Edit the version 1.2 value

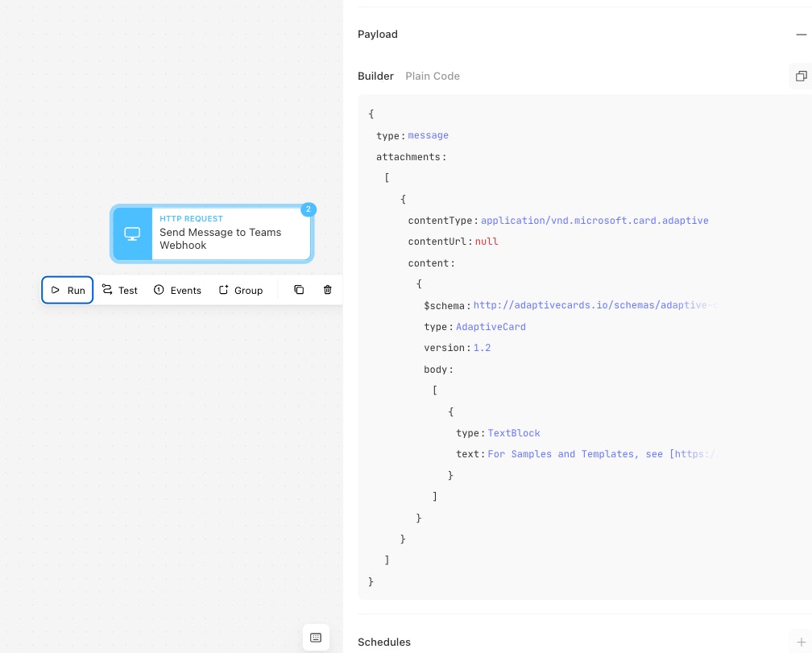coord(482,348)
